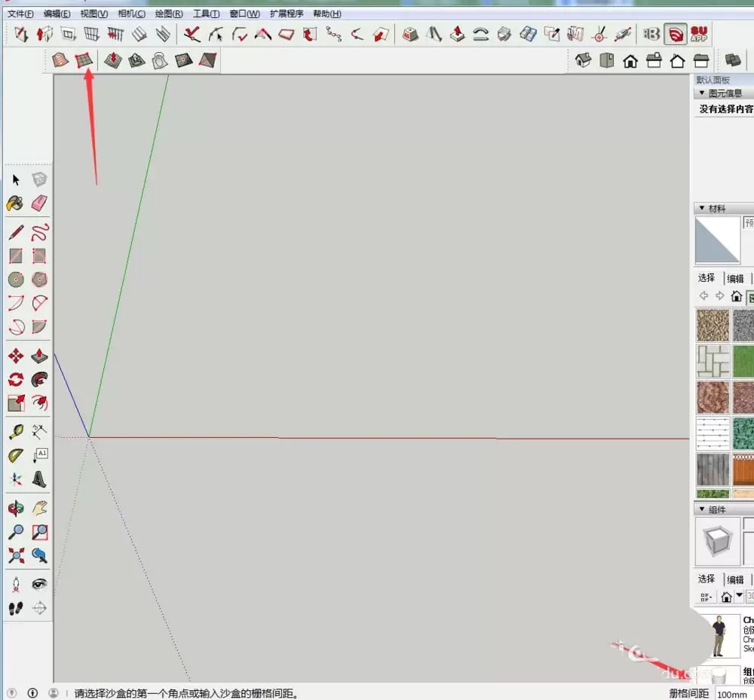This screenshot has width=754, height=700.
Task: Switch to the Top view house icon
Action: click(x=607, y=62)
